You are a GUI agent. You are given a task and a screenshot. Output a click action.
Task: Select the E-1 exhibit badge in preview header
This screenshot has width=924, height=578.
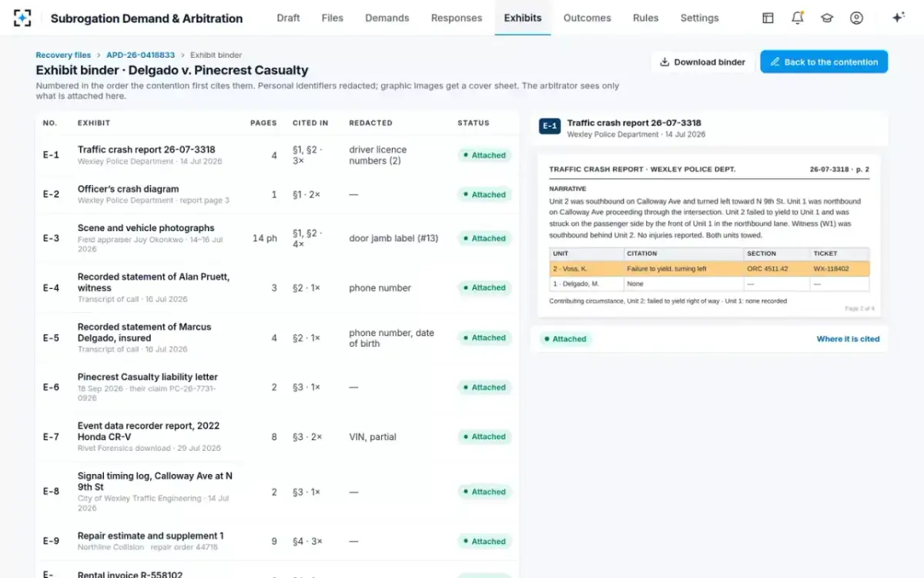click(550, 126)
